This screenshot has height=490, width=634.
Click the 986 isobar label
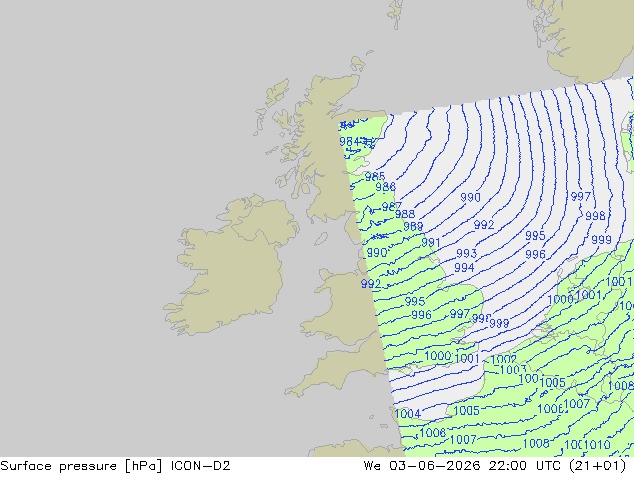tap(385, 187)
